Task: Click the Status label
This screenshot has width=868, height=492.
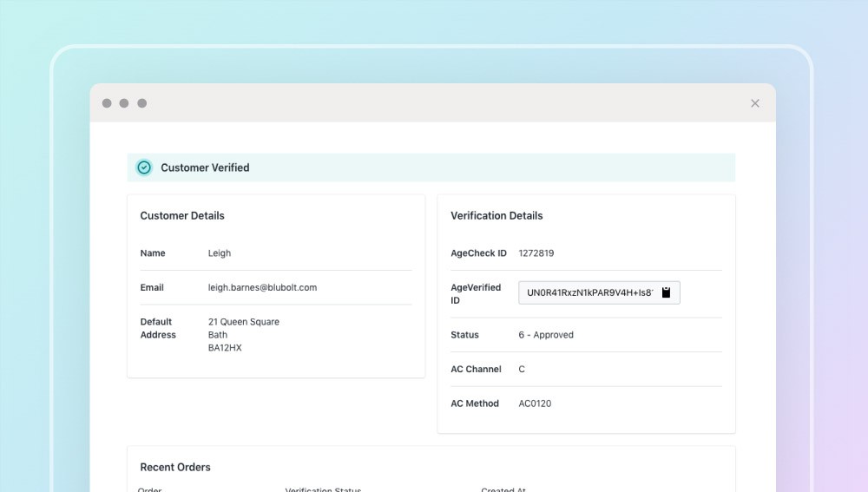Action: pos(464,335)
